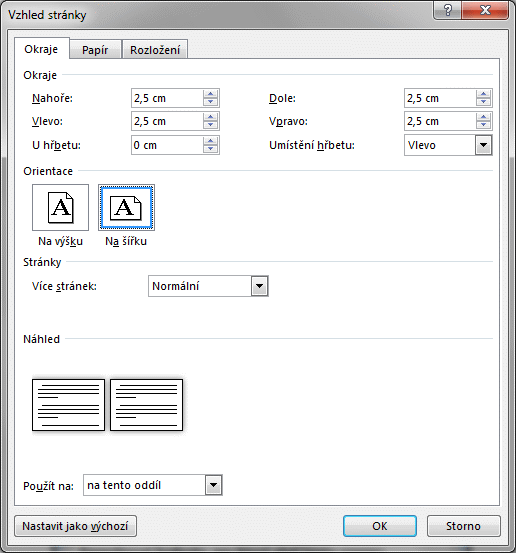The height and width of the screenshot is (553, 516).
Task: Click into the Nahoře margin field
Action: [x=167, y=98]
